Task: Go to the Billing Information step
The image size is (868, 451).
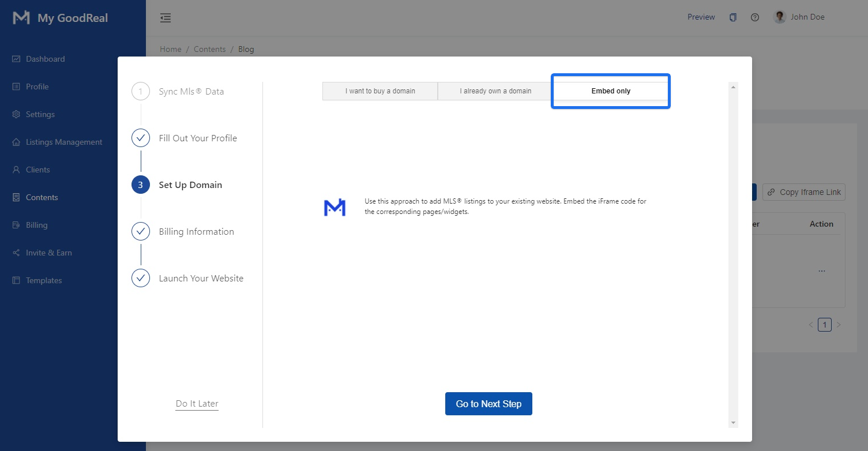Action: pos(196,232)
